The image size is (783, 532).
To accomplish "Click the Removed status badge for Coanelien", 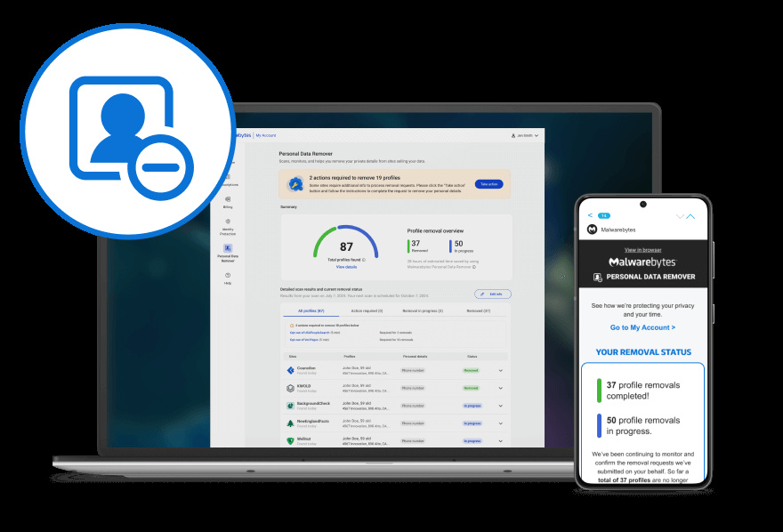I will 471,370.
